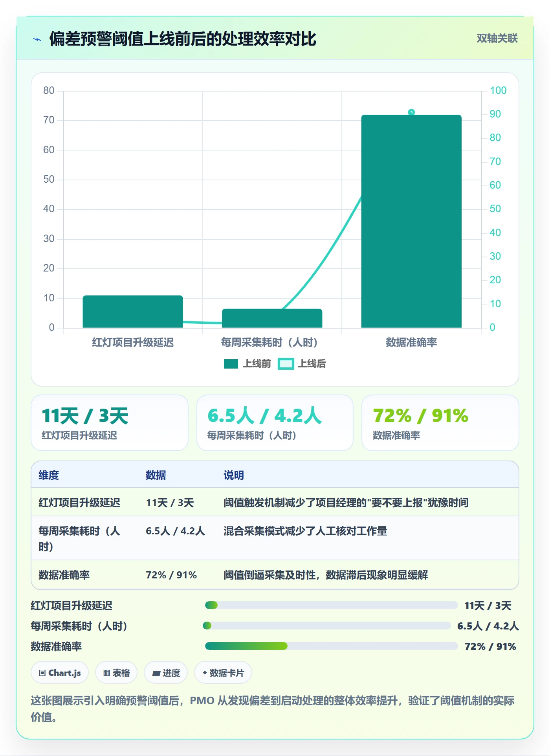This screenshot has width=550, height=756.
Task: Click the 维度 table column header
Action: (x=49, y=475)
